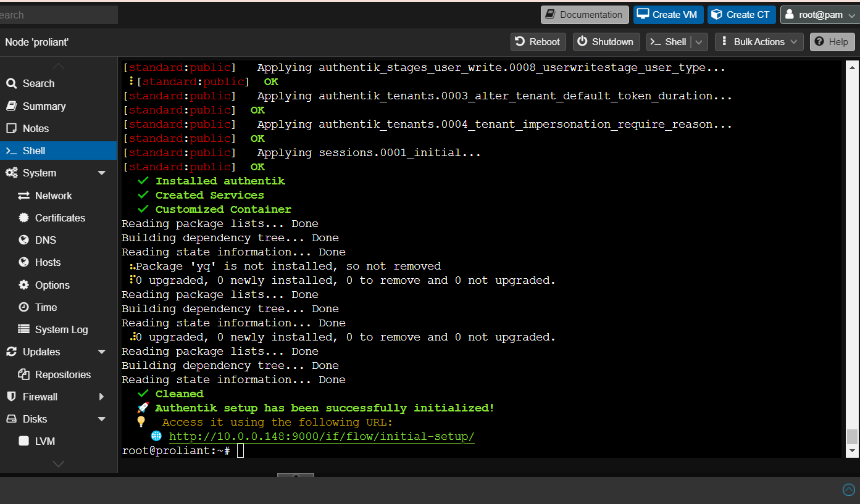Screen dimensions: 860x504
Task: Click the Help button
Action: pyautogui.click(x=832, y=42)
